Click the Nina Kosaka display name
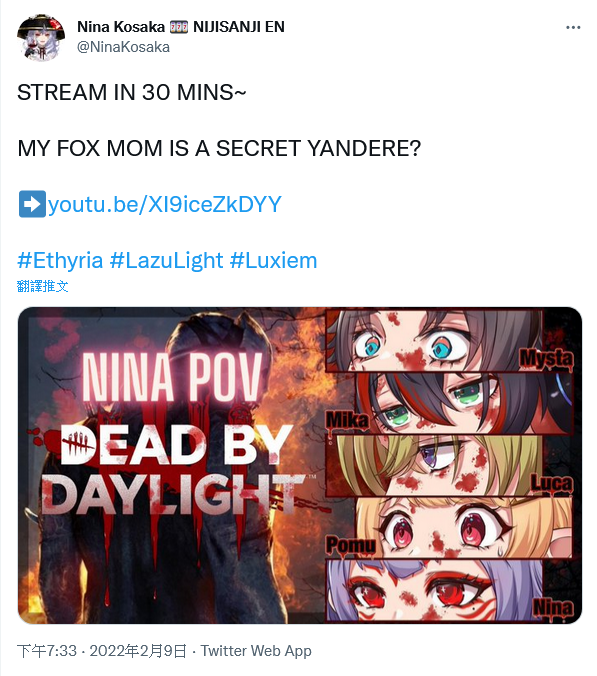Screen dimensions: 597x676 pyautogui.click(x=121, y=27)
